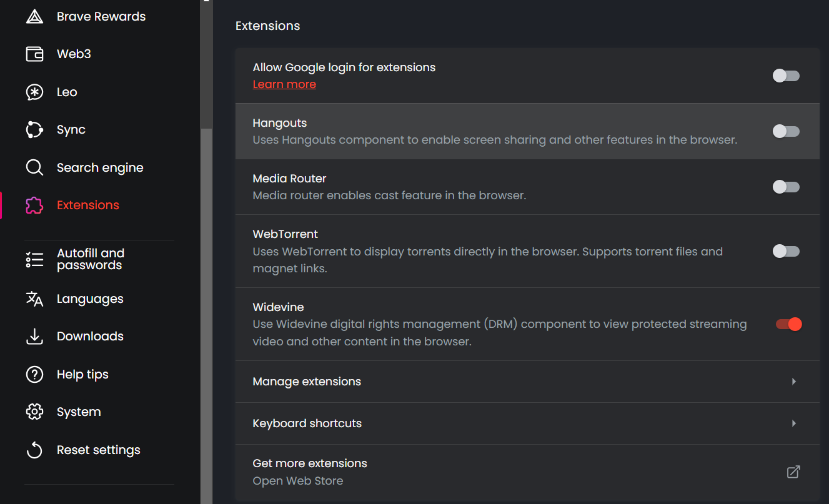This screenshot has height=504, width=829.
Task: Click the Search engine magnifier icon
Action: coord(34,168)
